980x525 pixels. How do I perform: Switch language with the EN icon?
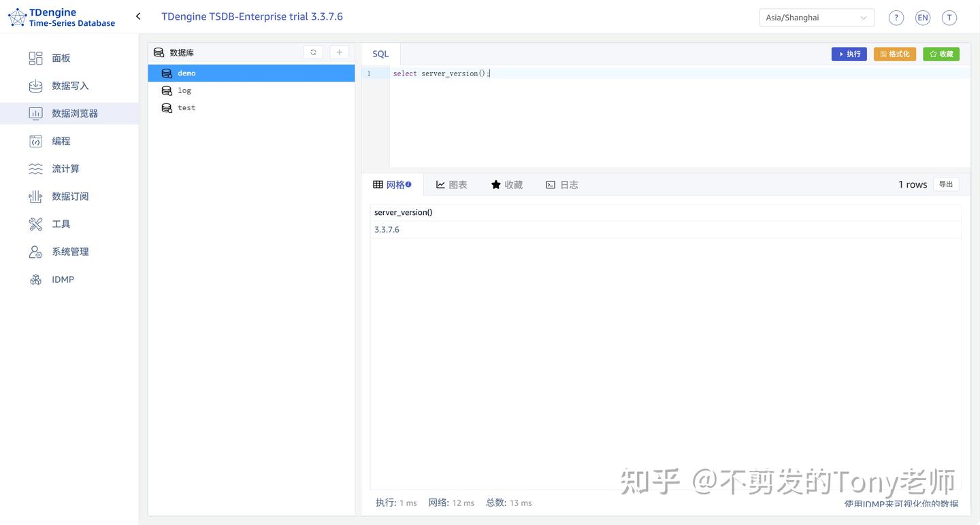[923, 18]
